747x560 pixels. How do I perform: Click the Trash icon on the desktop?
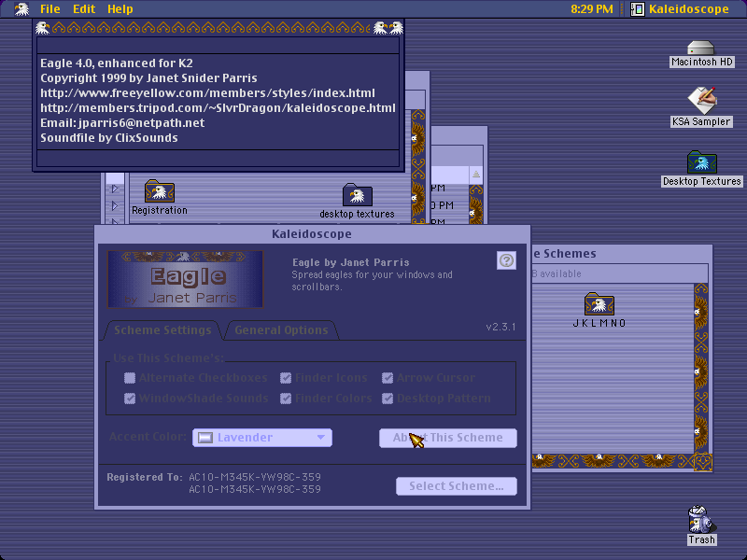pyautogui.click(x=701, y=519)
